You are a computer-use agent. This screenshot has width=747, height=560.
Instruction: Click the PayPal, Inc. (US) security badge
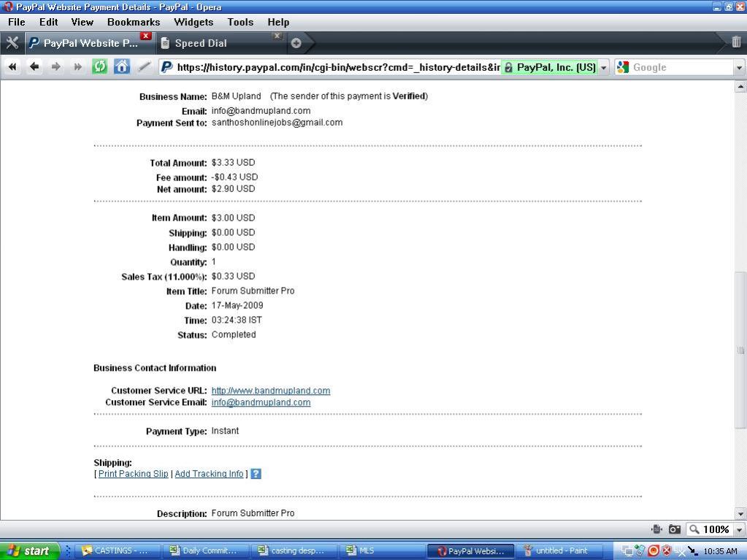click(x=550, y=67)
